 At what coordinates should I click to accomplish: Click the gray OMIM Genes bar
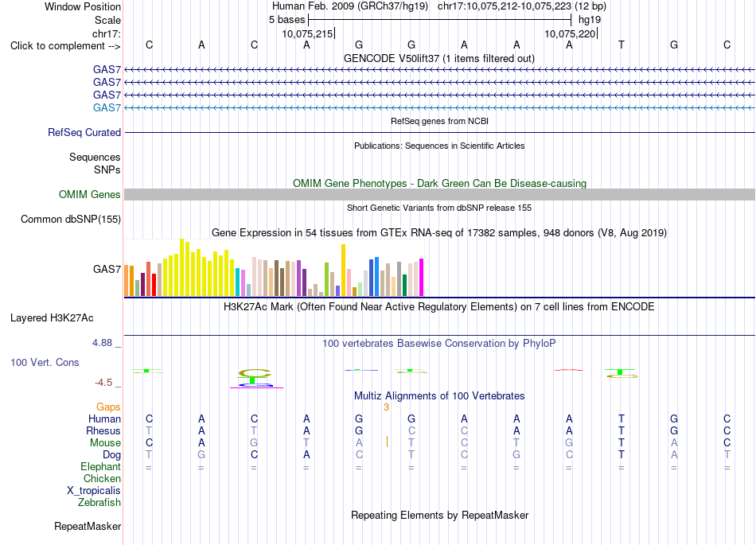[439, 194]
